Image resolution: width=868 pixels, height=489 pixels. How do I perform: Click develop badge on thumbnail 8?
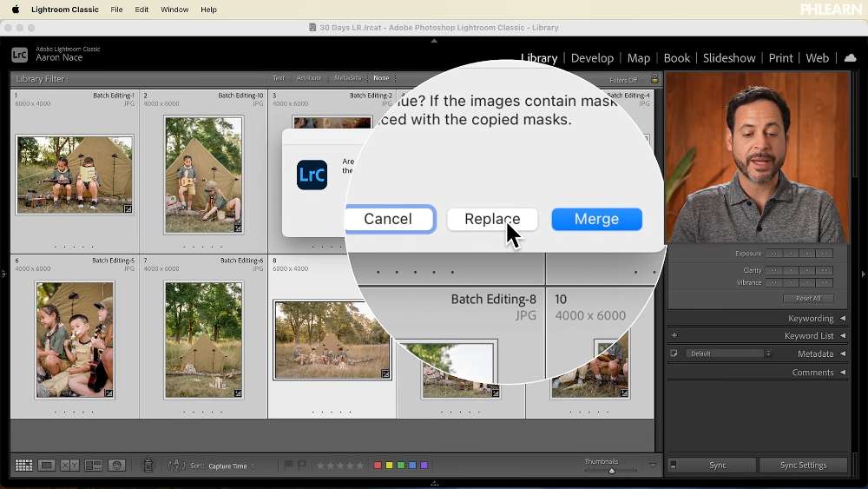385,373
